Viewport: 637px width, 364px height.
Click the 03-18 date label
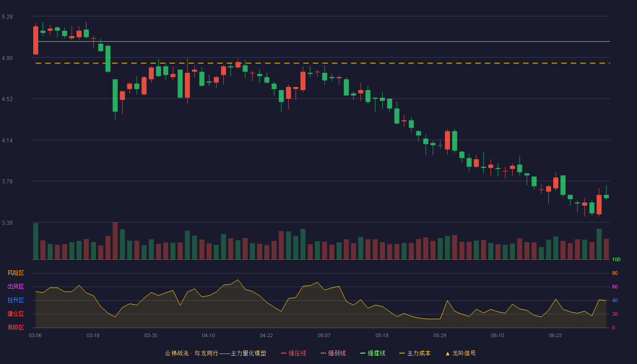(x=93, y=335)
